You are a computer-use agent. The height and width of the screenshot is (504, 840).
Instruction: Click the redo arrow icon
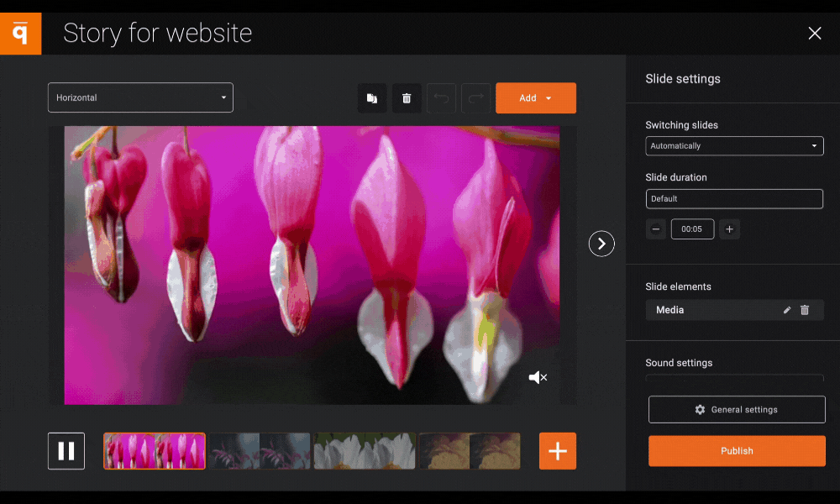click(x=475, y=98)
